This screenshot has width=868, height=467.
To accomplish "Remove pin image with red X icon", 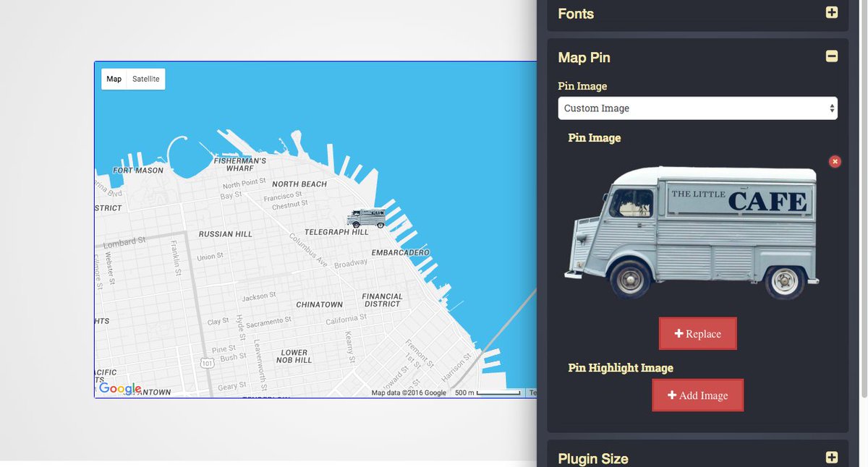I will [835, 161].
